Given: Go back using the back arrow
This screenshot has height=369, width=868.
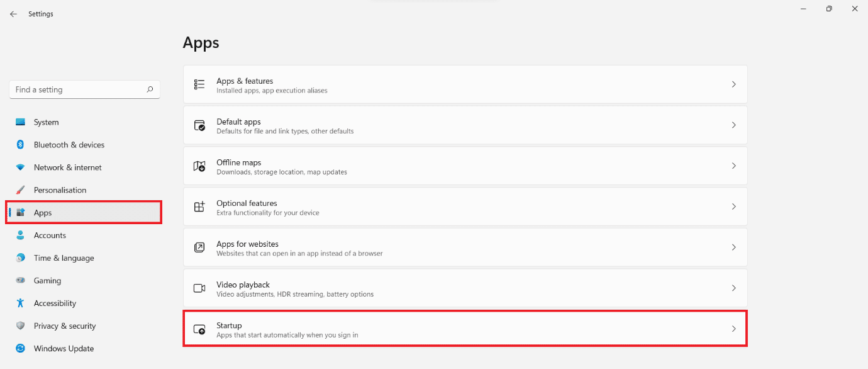Looking at the screenshot, I should [13, 14].
